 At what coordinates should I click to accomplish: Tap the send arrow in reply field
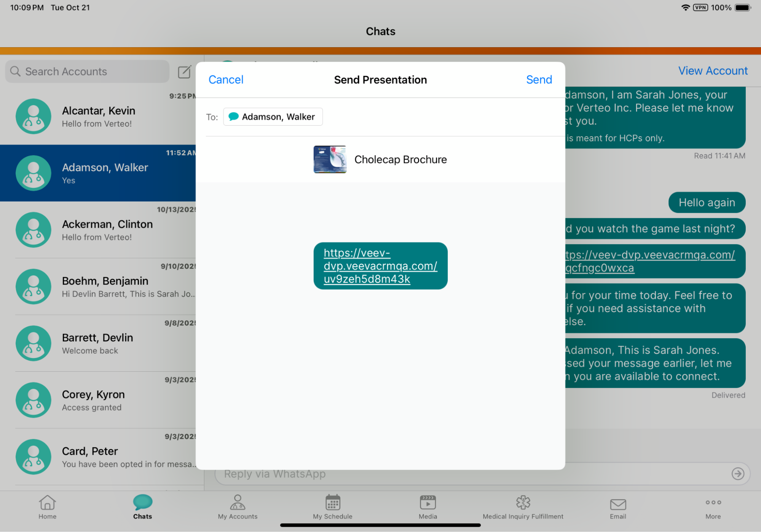[737, 473]
